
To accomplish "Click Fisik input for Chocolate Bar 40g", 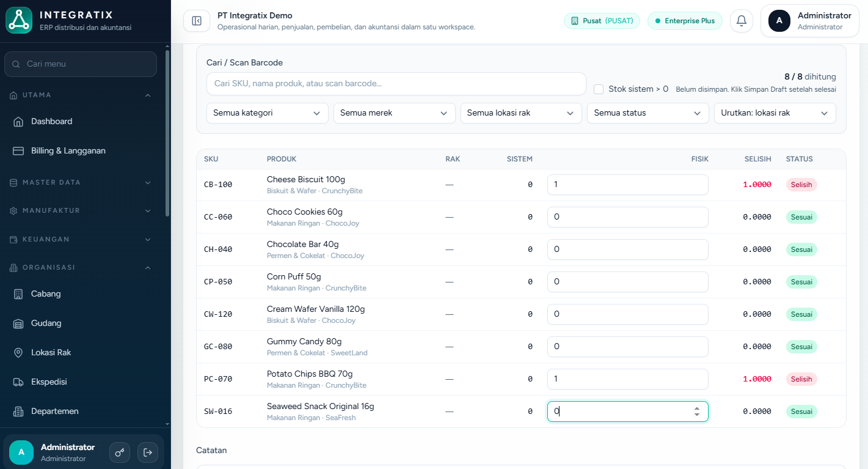I will coord(628,249).
